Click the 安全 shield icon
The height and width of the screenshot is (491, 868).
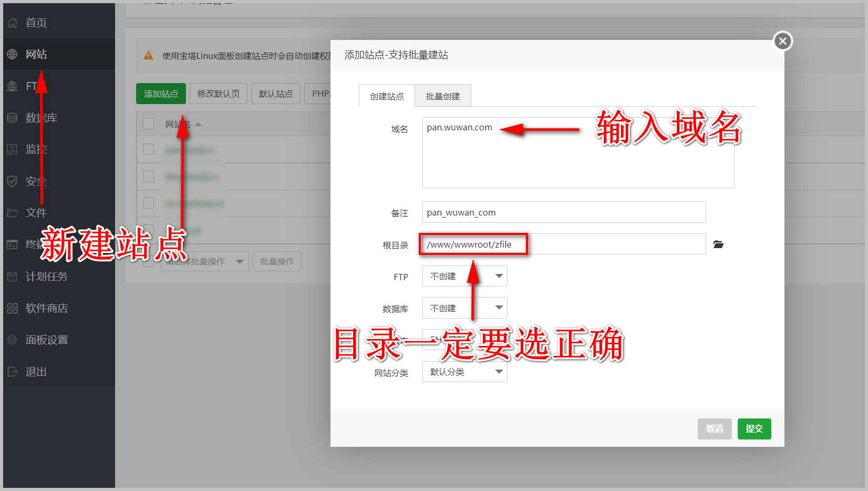[12, 181]
